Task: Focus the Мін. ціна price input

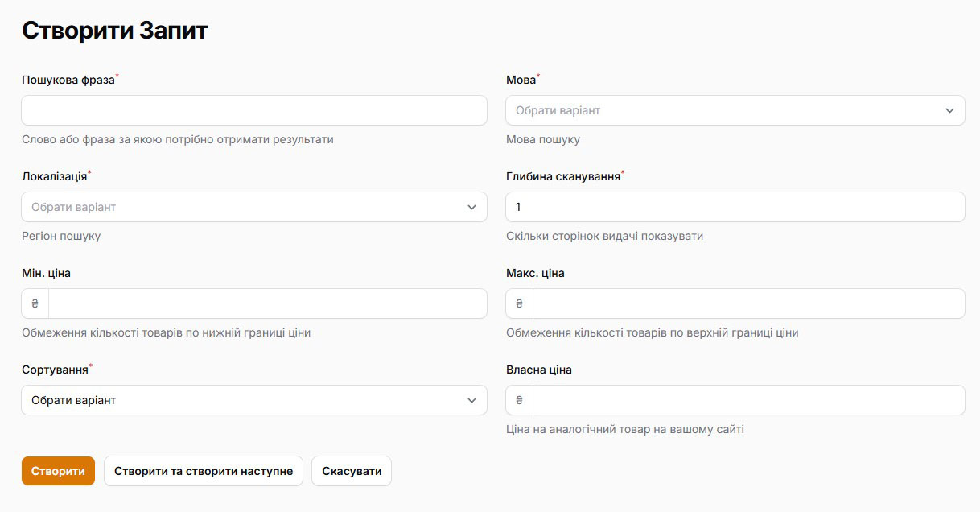Action: tap(267, 303)
